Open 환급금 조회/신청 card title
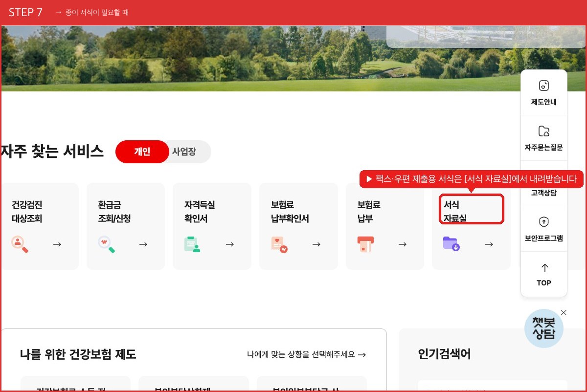 click(x=114, y=212)
